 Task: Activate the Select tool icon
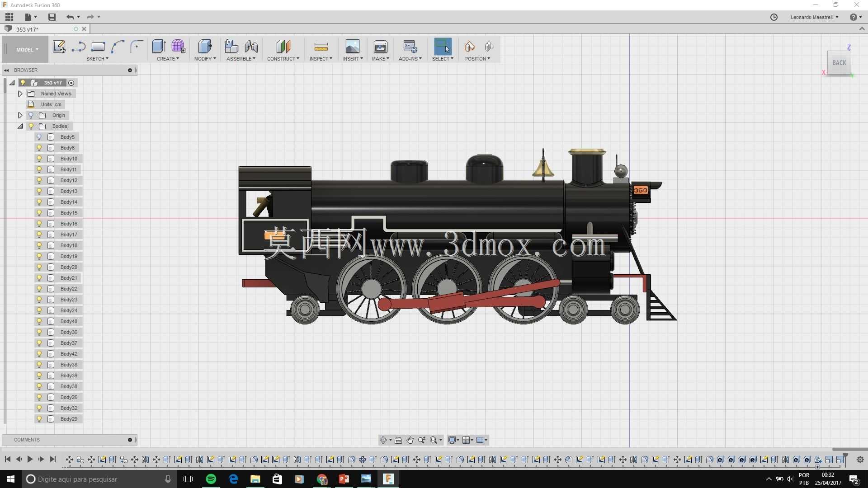click(443, 47)
